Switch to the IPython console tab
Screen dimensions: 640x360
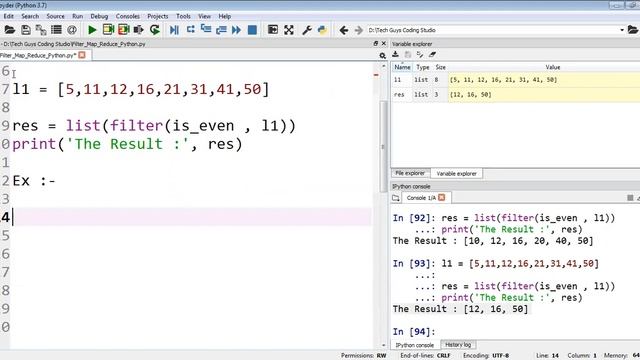click(415, 345)
